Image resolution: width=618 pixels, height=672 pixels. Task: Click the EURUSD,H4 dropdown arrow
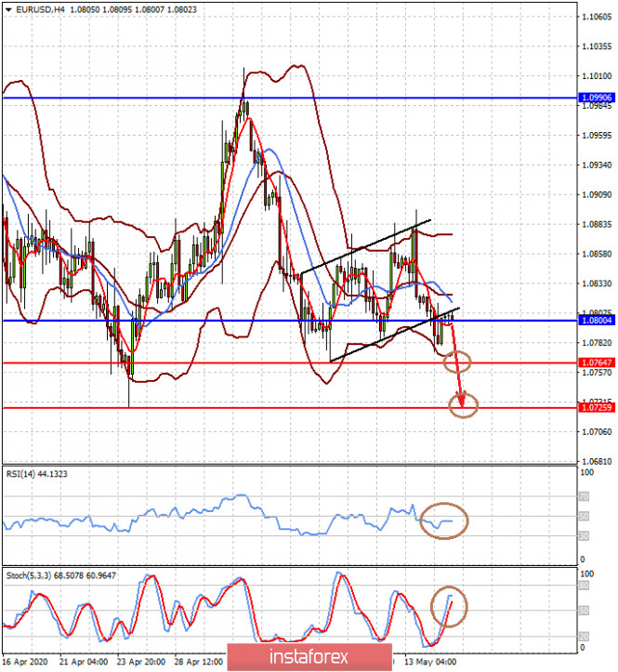(x=8, y=9)
